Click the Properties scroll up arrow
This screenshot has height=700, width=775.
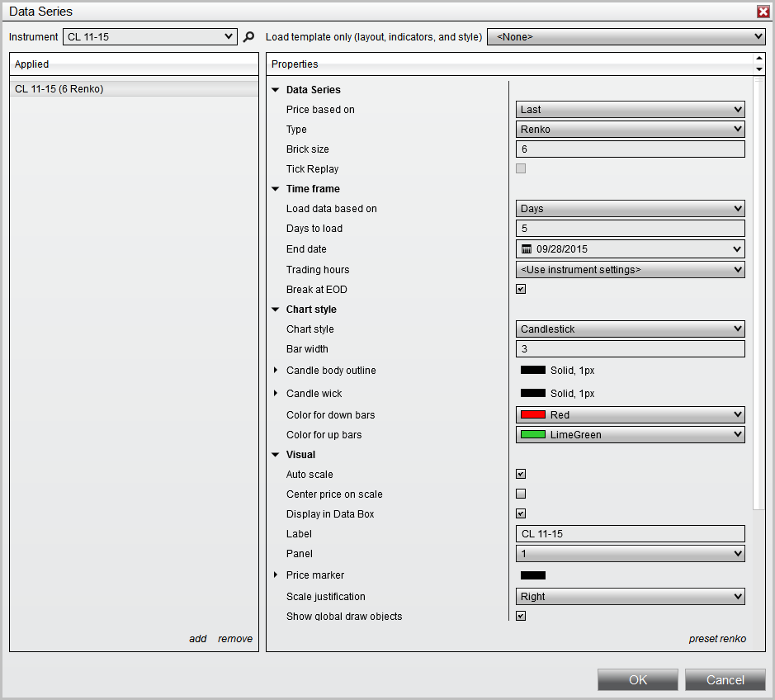[x=759, y=59]
